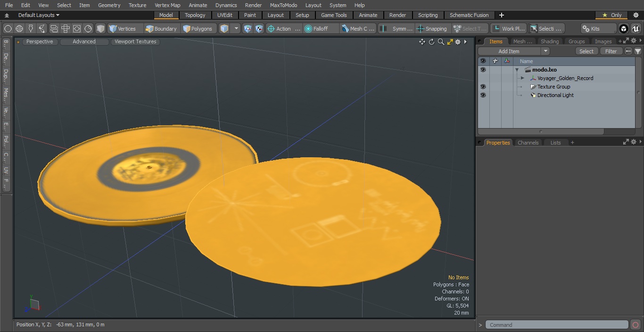
Task: Open Properties panel settings gear
Action: point(634,142)
